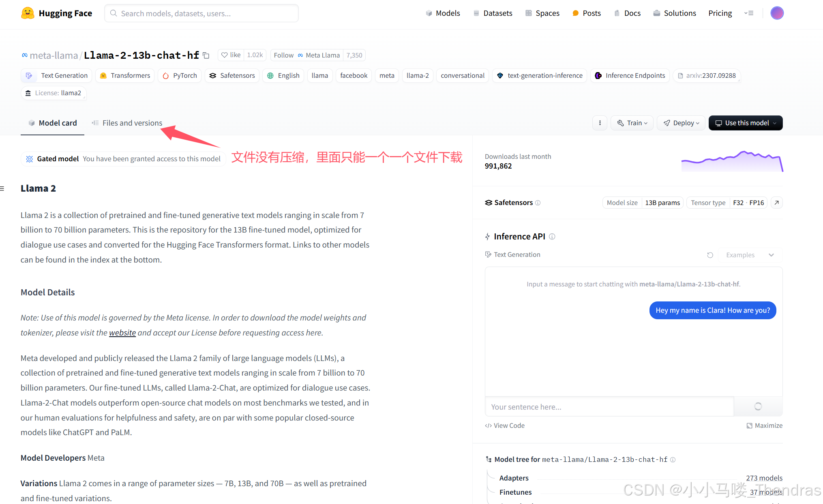The height and width of the screenshot is (504, 823).
Task: Click the Inference API info icon
Action: click(x=552, y=237)
